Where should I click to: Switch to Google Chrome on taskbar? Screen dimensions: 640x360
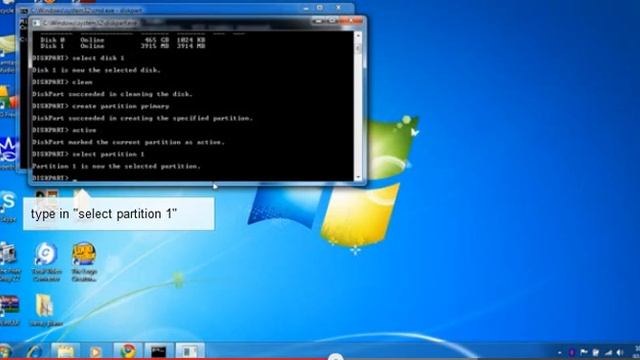pyautogui.click(x=128, y=351)
